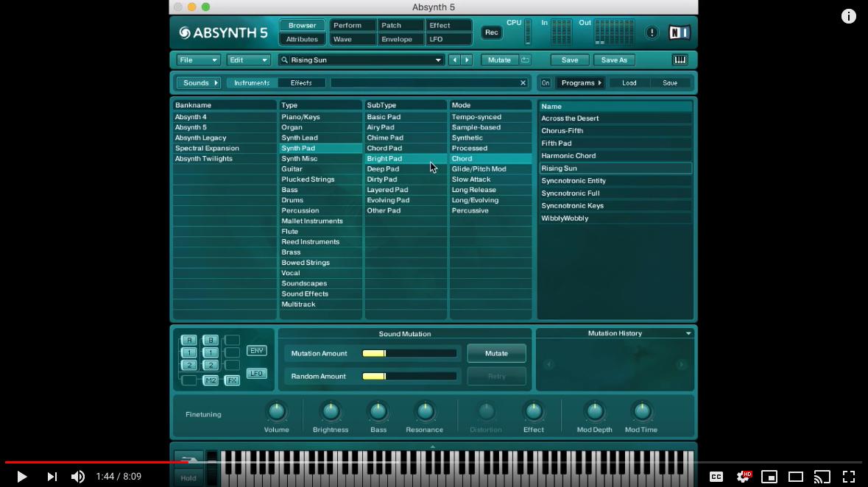Open the Perform tab
The width and height of the screenshot is (868, 487).
(x=353, y=26)
